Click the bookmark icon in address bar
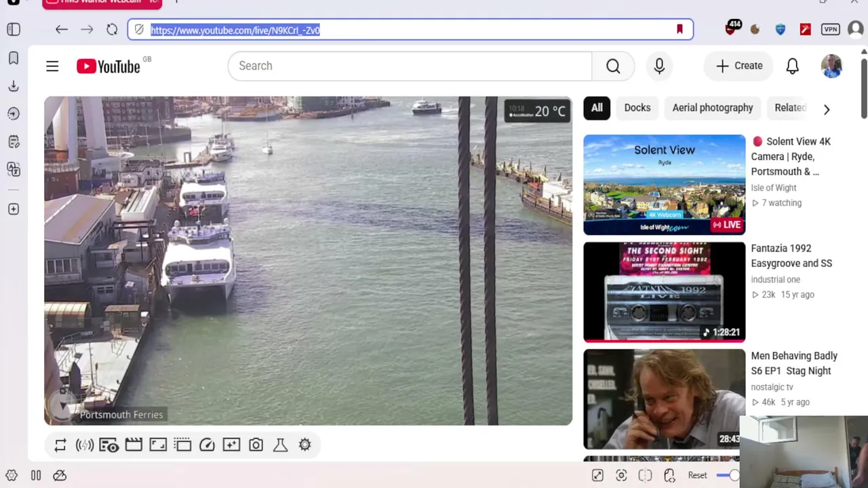Image resolution: width=868 pixels, height=488 pixels. (x=679, y=29)
